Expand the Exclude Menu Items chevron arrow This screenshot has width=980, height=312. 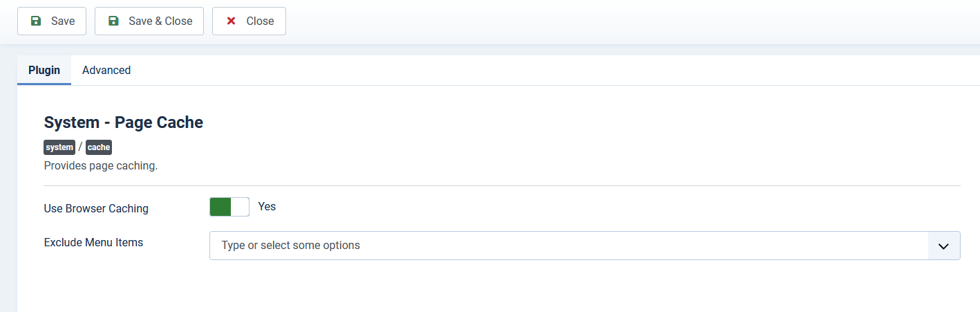943,246
